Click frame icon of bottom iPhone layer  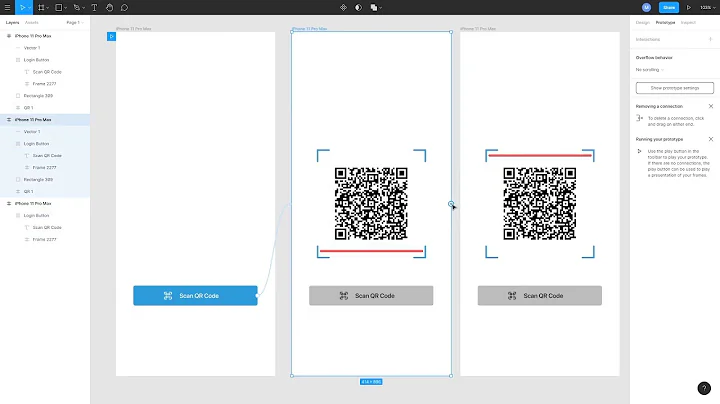9,203
